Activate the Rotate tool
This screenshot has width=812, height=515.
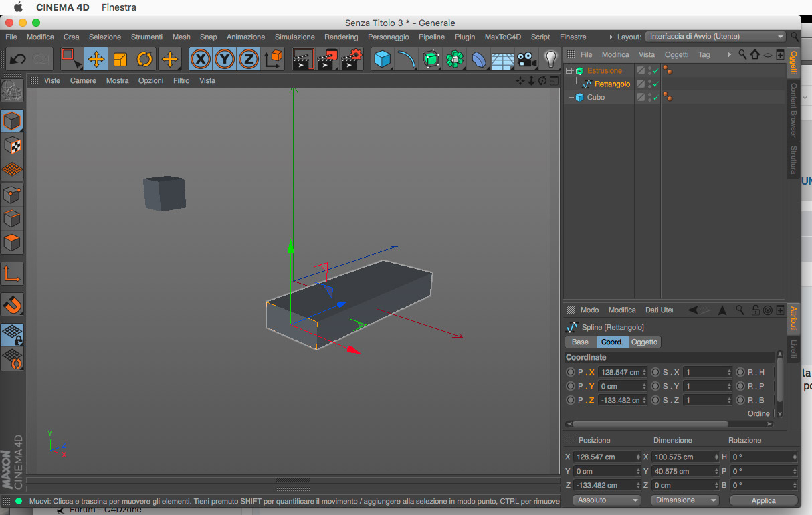click(x=144, y=59)
